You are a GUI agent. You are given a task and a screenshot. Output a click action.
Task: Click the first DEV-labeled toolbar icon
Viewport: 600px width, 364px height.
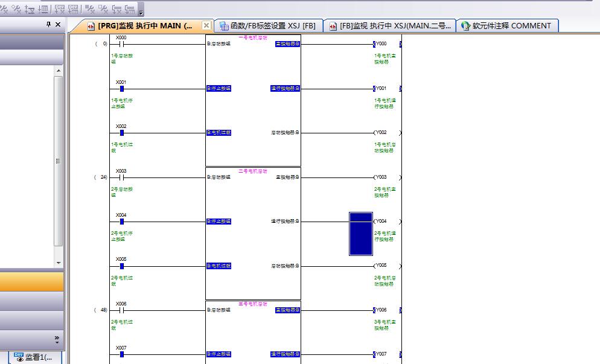pos(60,9)
